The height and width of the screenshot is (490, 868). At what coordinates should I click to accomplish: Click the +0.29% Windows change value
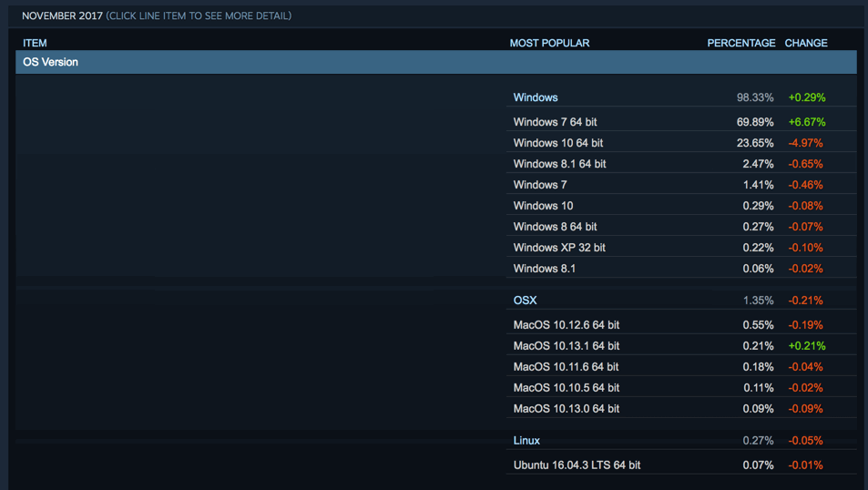807,97
